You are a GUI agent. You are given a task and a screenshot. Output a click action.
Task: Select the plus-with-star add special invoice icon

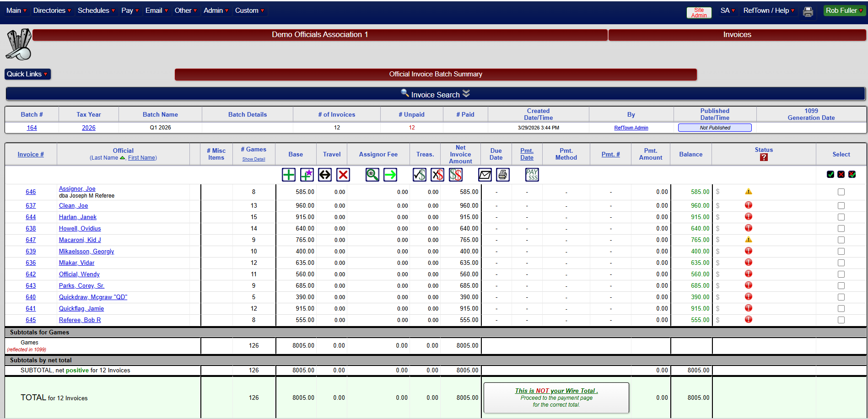pos(307,174)
